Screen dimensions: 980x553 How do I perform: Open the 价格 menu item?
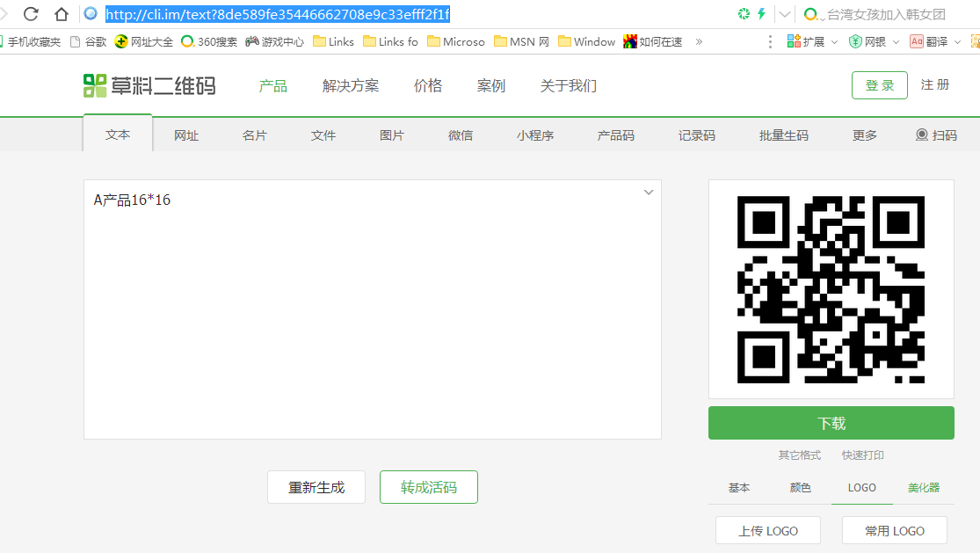(428, 85)
